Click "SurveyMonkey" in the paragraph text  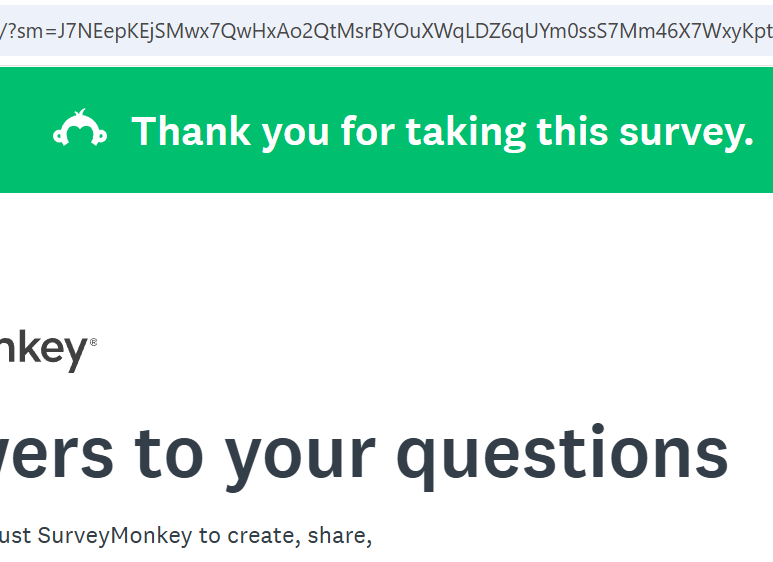114,535
